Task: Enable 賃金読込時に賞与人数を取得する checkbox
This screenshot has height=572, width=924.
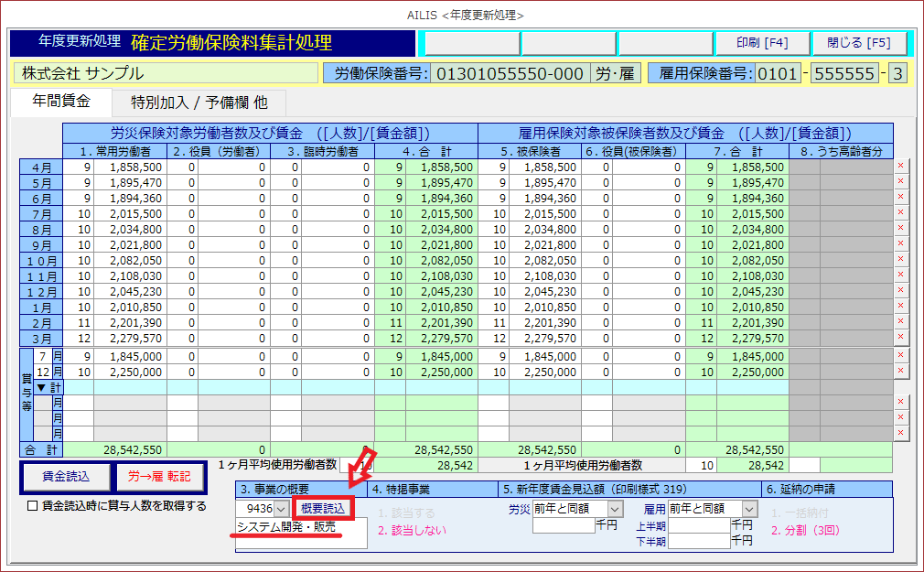Action: pyautogui.click(x=32, y=506)
